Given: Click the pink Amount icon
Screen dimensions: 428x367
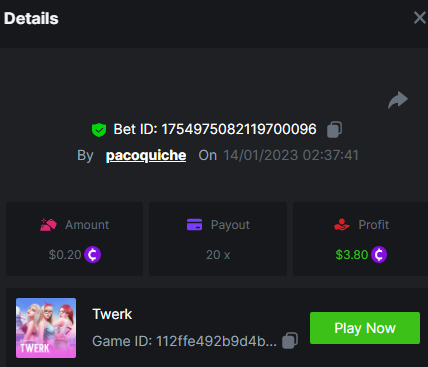Looking at the screenshot, I should click(x=48, y=225).
